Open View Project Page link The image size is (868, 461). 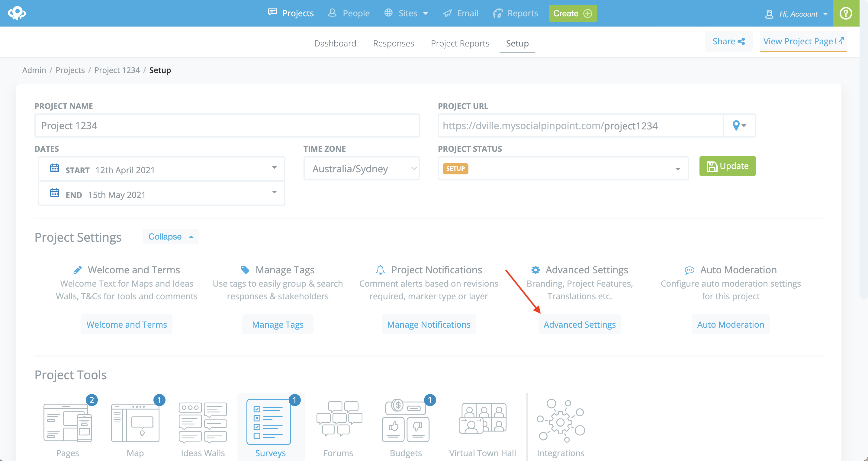803,41
